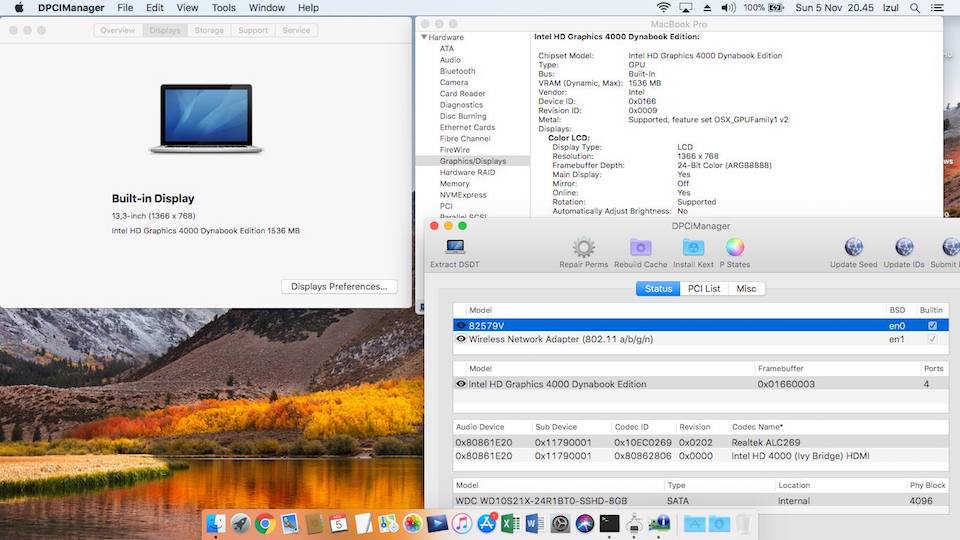
Task: Launch Microsoft Word from the Dock
Action: pos(534,523)
